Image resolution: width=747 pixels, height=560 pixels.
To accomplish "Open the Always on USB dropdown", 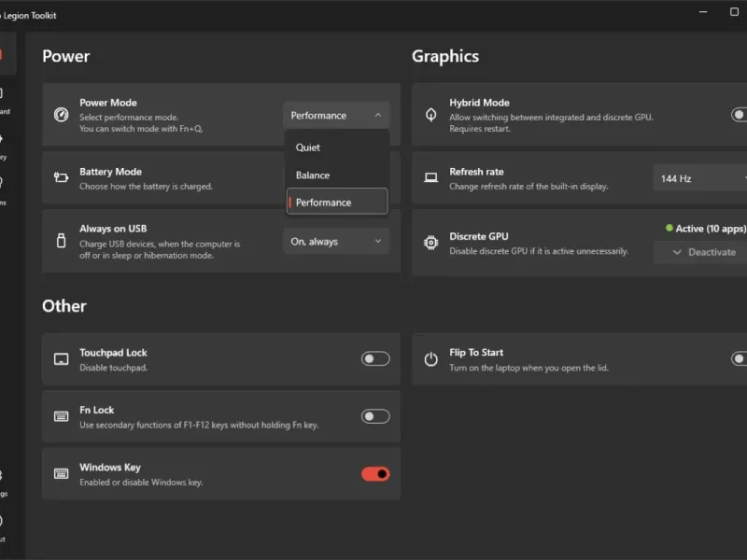I will (336, 242).
